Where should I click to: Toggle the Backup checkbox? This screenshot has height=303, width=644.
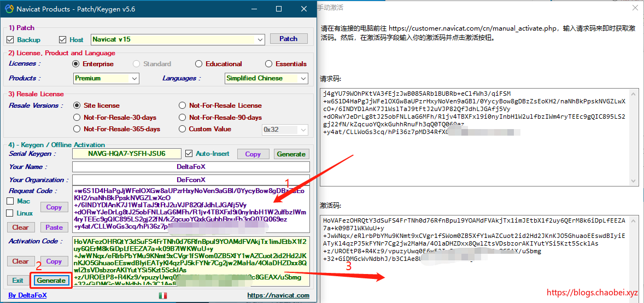coord(11,40)
